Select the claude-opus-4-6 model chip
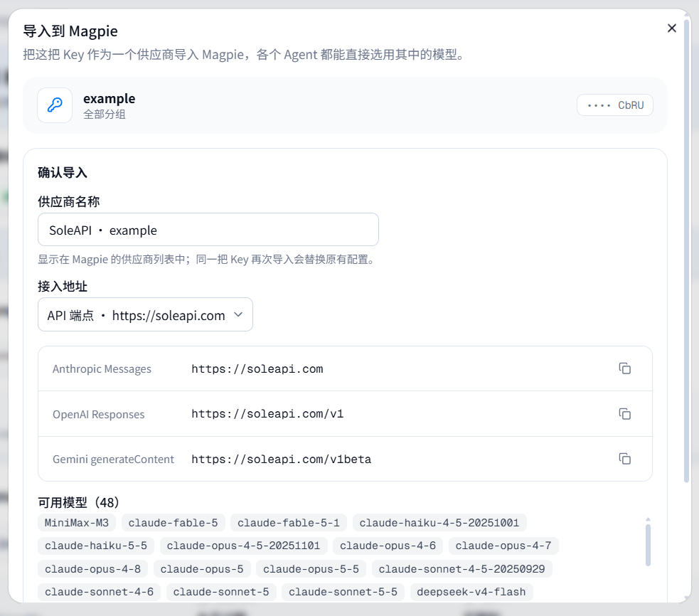This screenshot has width=699, height=616. [388, 546]
